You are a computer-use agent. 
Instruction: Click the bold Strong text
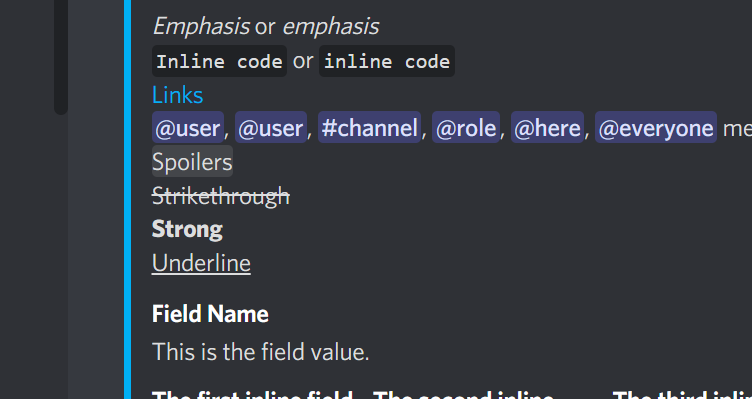(x=187, y=229)
